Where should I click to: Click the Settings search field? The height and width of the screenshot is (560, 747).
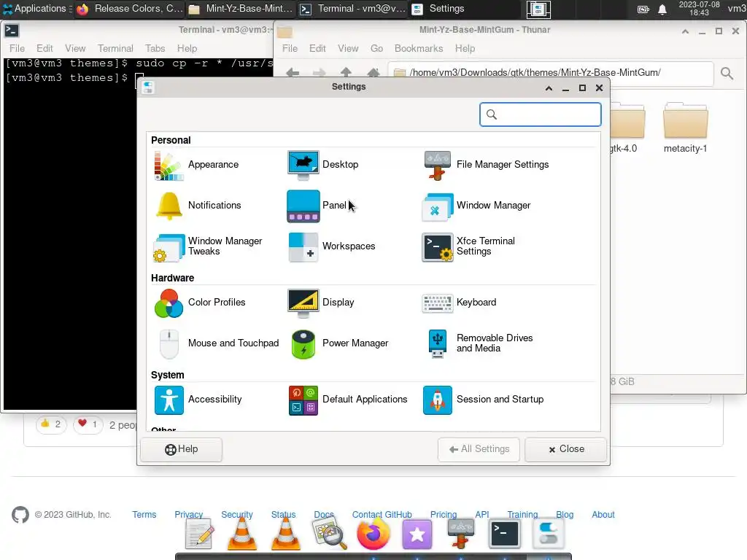541,114
